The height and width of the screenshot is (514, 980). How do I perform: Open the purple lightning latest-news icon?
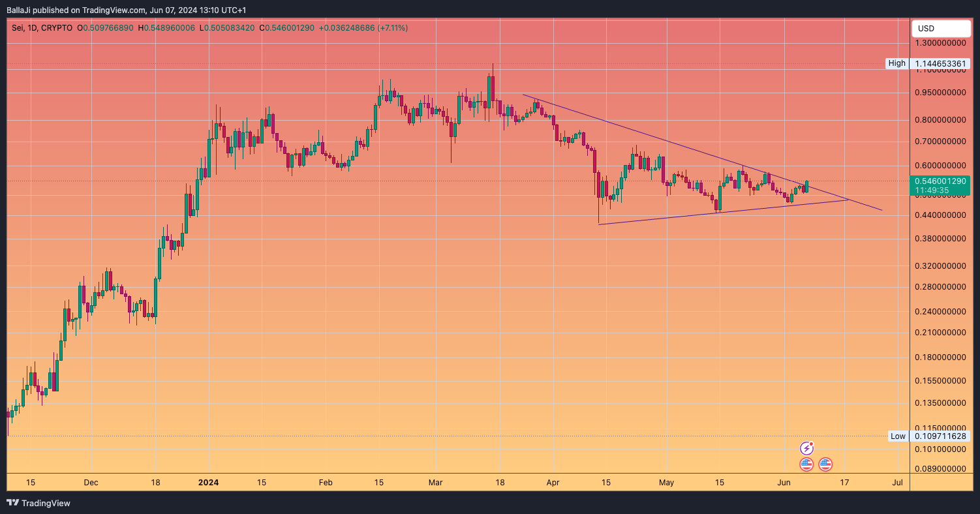[807, 448]
